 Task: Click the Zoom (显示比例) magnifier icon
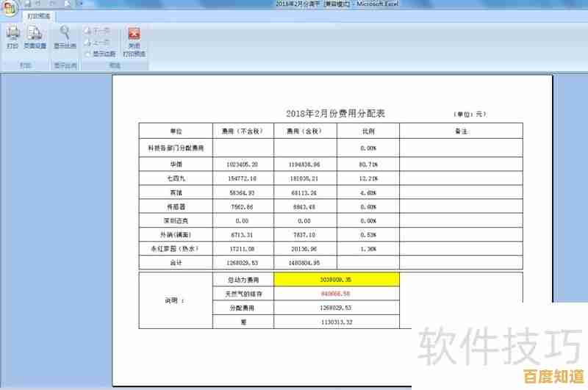point(65,37)
